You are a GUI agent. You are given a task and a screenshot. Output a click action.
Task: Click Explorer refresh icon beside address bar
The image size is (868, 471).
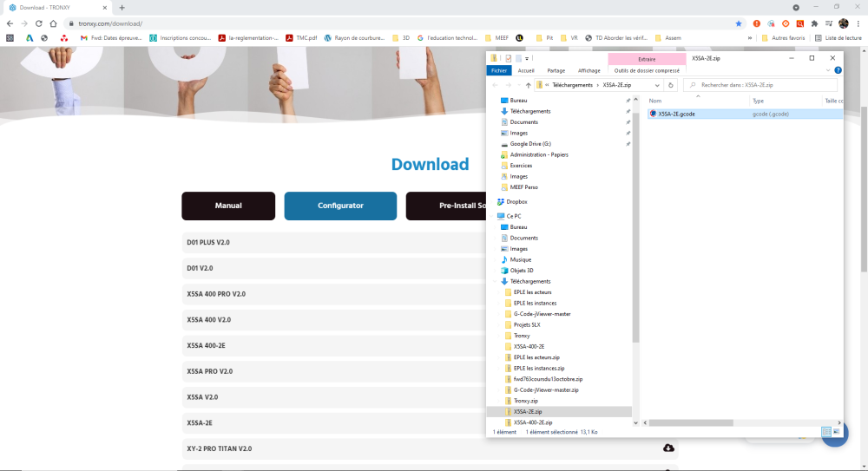click(670, 85)
